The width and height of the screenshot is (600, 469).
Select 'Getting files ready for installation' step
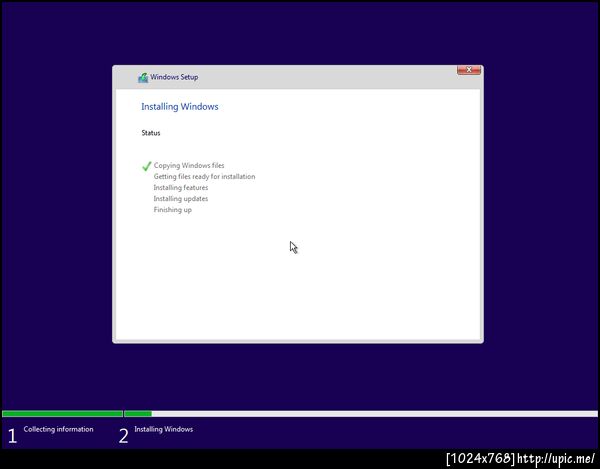(x=204, y=176)
